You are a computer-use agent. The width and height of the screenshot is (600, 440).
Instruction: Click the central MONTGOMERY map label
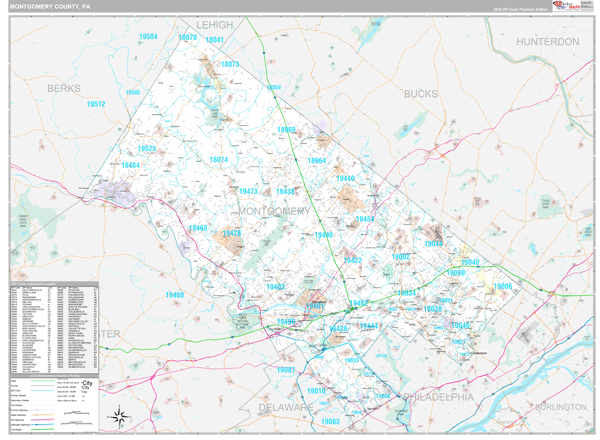tap(275, 211)
